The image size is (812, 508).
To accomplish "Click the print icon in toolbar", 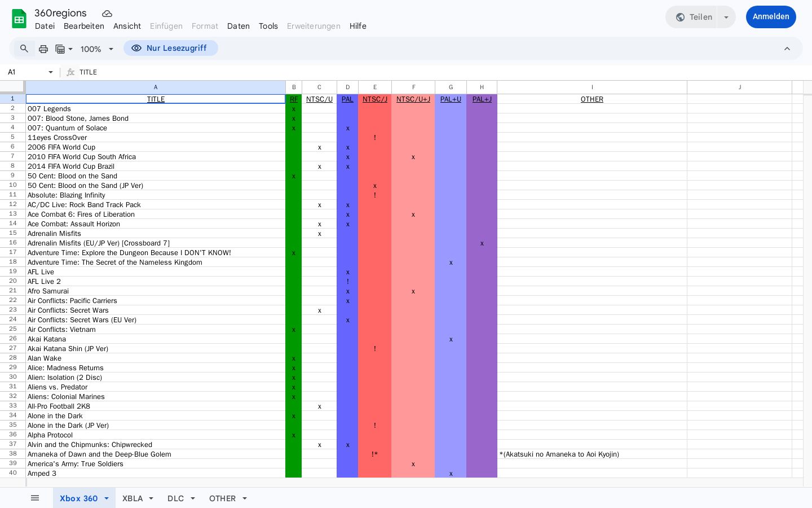I will (x=43, y=49).
